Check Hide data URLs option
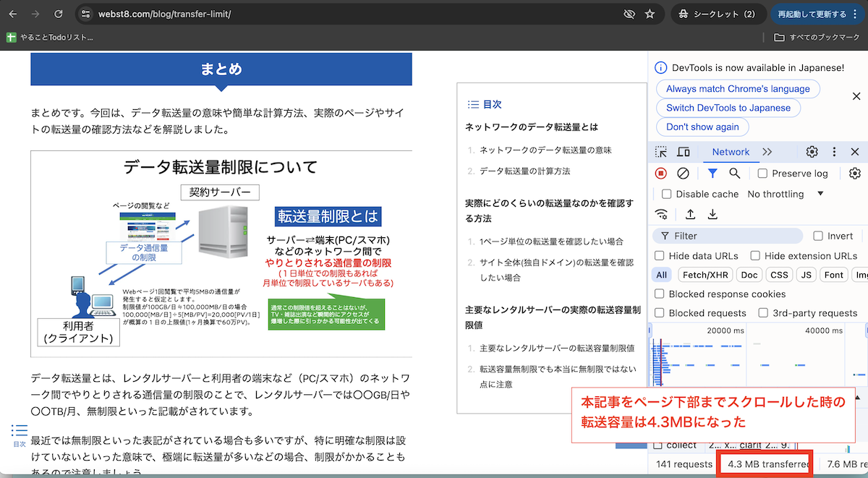This screenshot has height=478, width=868. [658, 255]
